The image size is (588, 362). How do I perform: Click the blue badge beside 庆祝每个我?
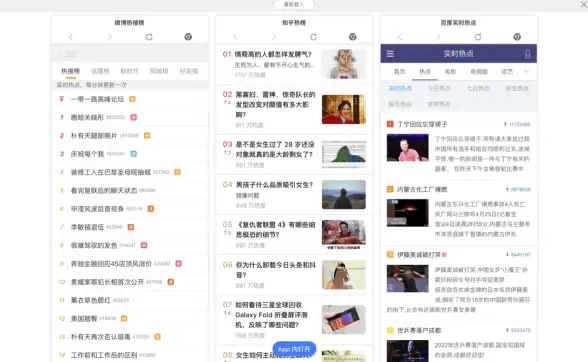134,154
